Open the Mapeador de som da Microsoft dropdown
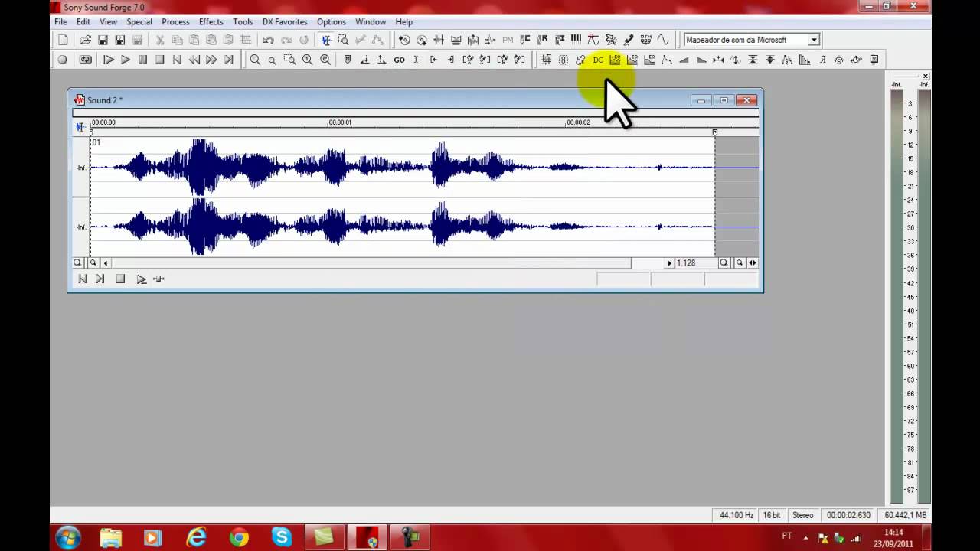The image size is (980, 551). coord(814,40)
